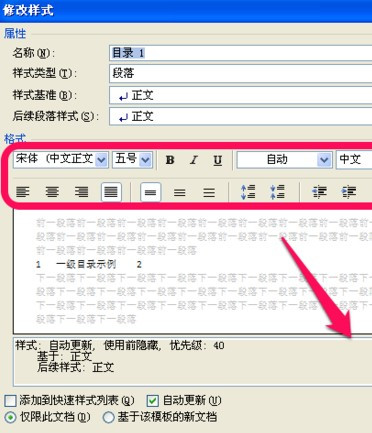Decrease indent icon
Screen dimensions: 372x433
point(319,192)
